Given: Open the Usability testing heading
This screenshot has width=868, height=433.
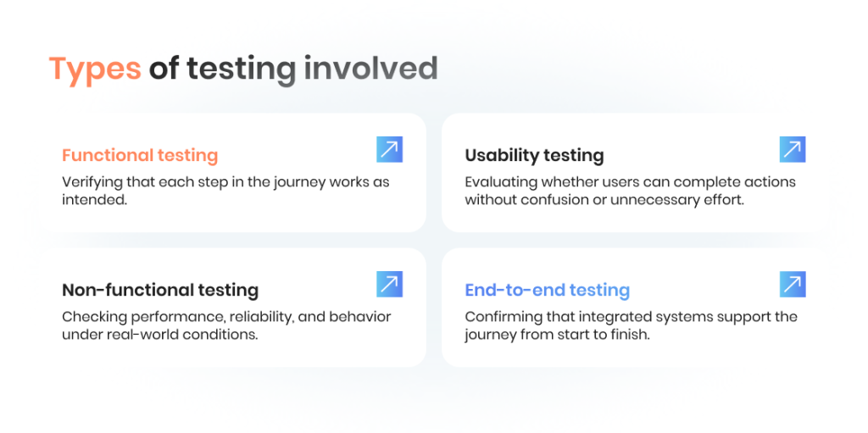Looking at the screenshot, I should 534,156.
